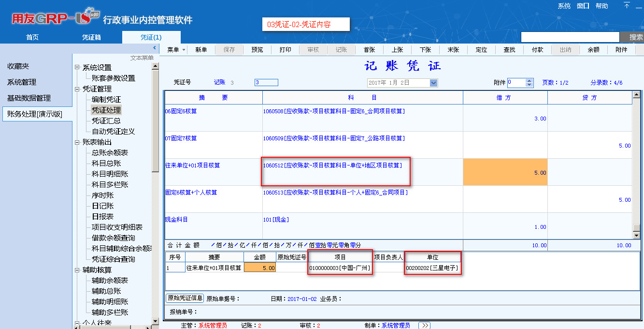Switch to the 凭证箱 tab
The width and height of the screenshot is (644, 329).
91,37
